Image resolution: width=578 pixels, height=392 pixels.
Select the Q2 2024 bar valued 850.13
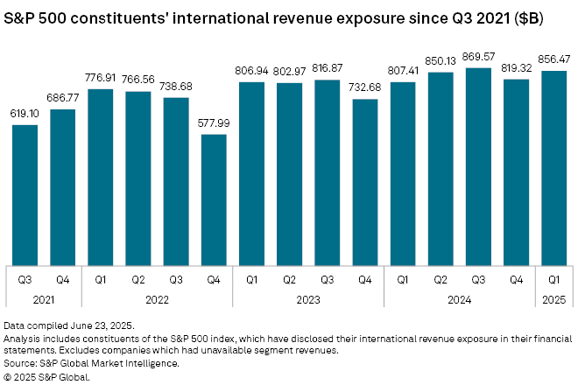441,169
